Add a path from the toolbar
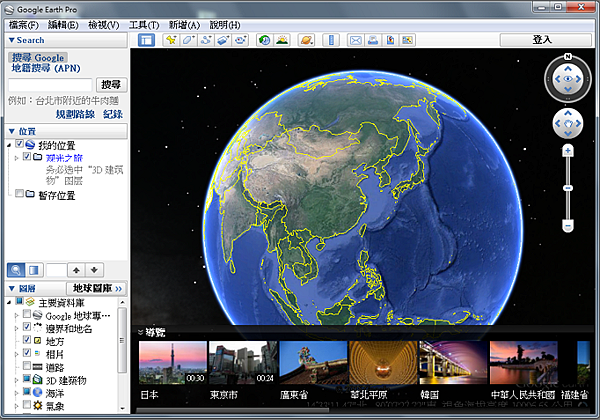 [206, 40]
